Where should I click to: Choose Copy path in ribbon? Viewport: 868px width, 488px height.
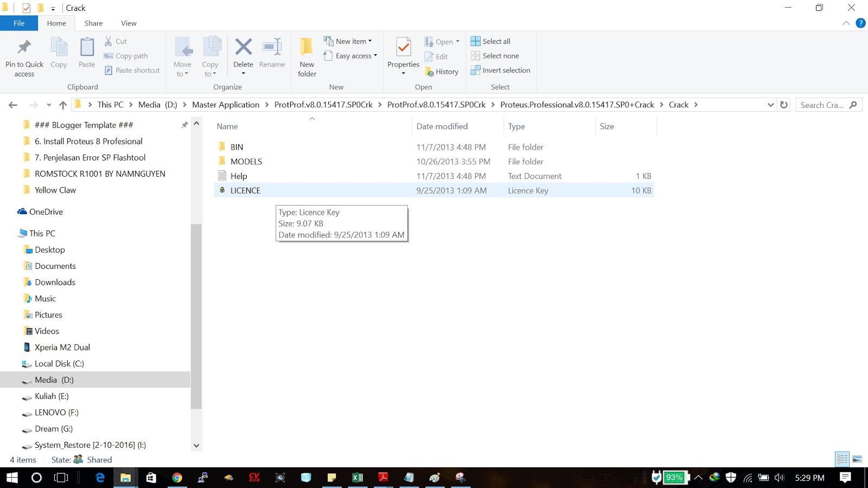tap(126, 56)
